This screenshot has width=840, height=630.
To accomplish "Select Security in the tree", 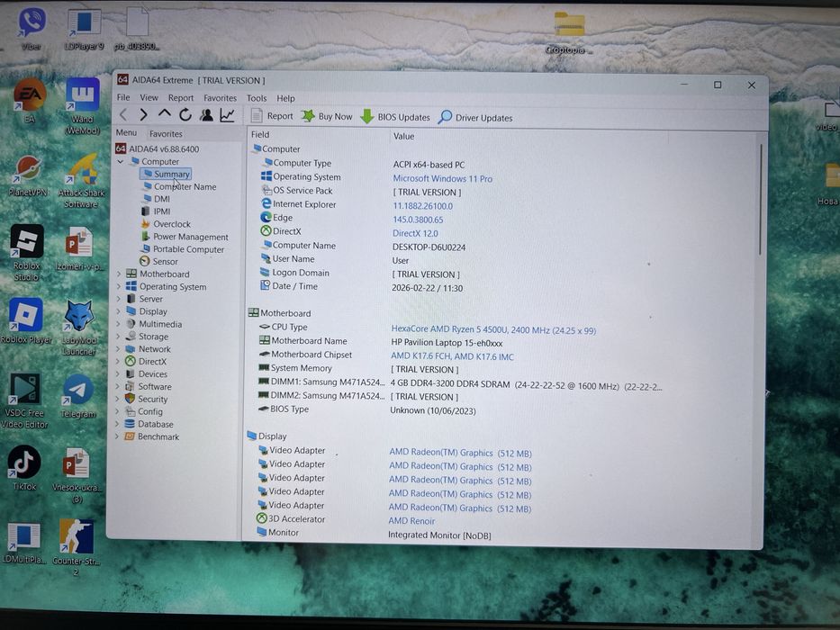I will coord(146,399).
